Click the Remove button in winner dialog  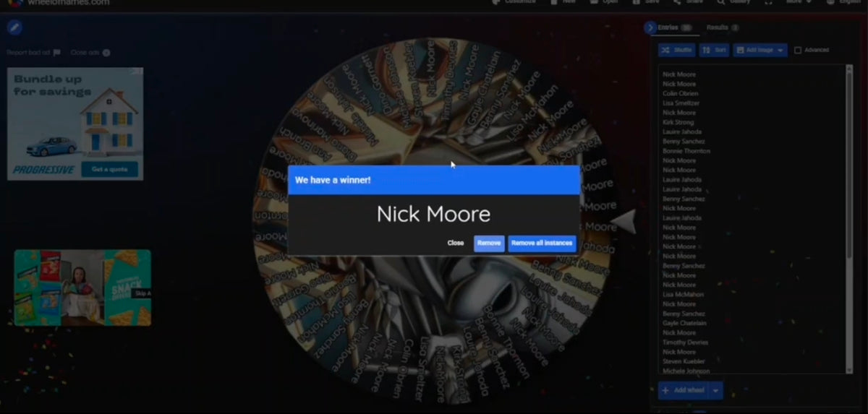pyautogui.click(x=489, y=243)
